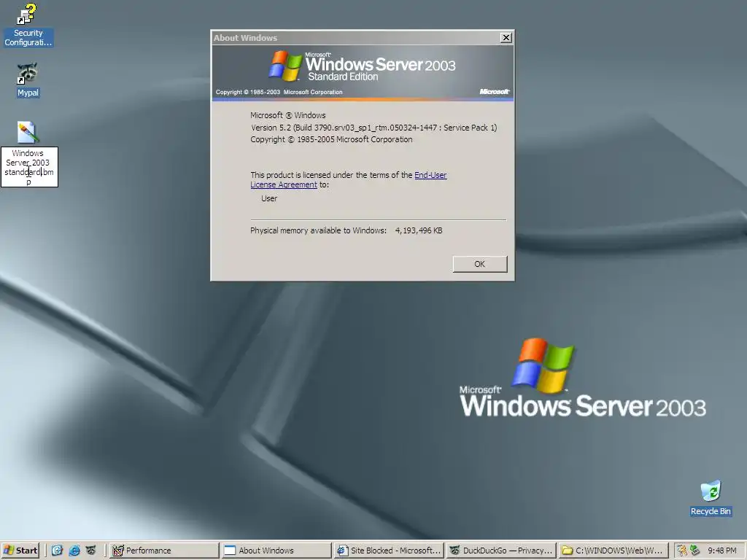Click the first system tray icon
The width and height of the screenshot is (747, 560).
(x=682, y=551)
